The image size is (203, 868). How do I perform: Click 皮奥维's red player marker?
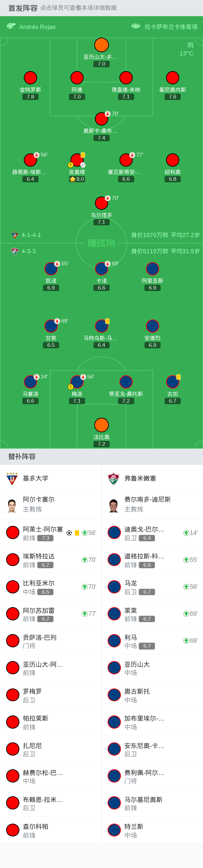coord(77,160)
